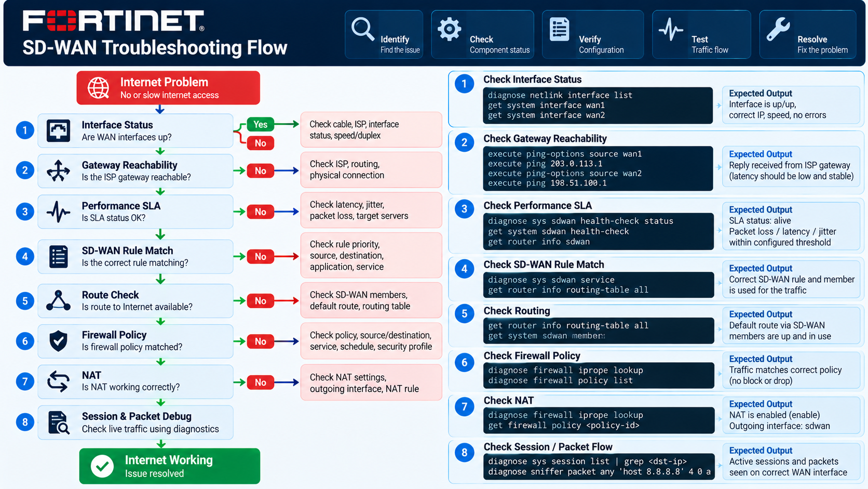This screenshot has height=489, width=868.
Task: Click the 'diagnose netlink interface list' command
Action: (x=560, y=95)
